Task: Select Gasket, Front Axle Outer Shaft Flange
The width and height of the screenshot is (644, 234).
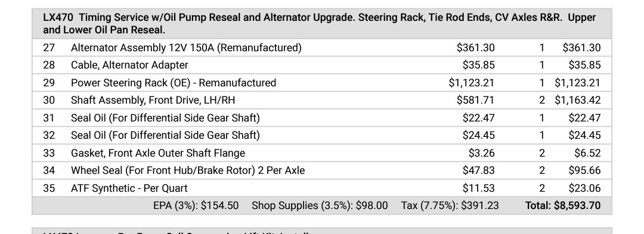Action: click(x=157, y=153)
